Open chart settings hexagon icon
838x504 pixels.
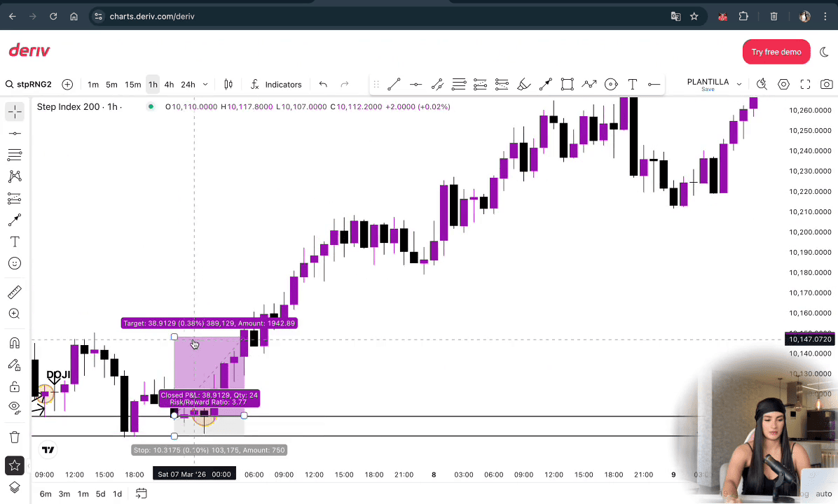point(783,85)
